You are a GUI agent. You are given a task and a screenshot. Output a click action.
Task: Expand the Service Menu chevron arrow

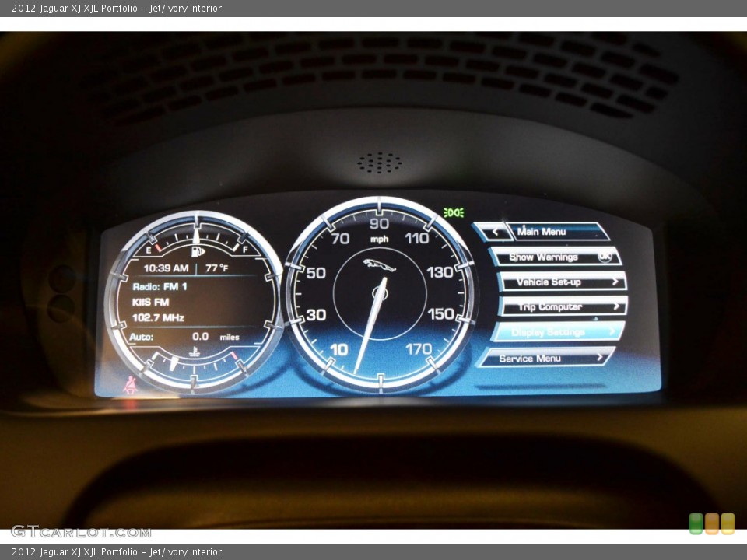(600, 357)
